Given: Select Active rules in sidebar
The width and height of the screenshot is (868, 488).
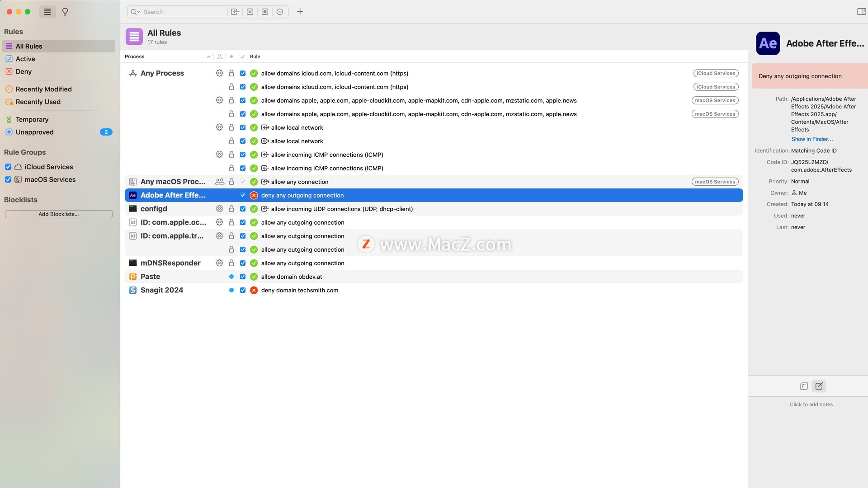Looking at the screenshot, I should 59,59.
